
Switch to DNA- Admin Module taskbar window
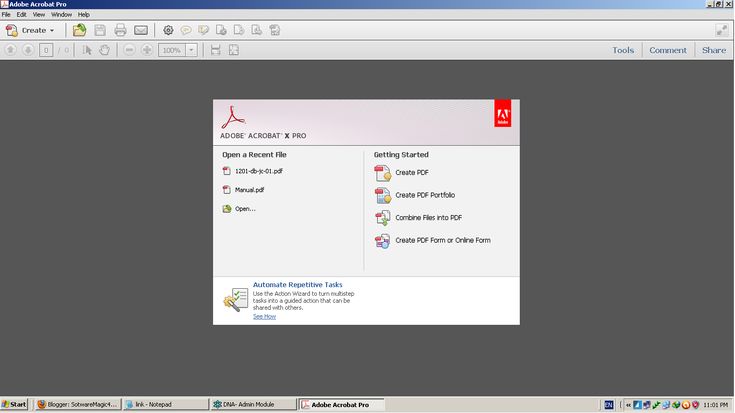pos(253,404)
